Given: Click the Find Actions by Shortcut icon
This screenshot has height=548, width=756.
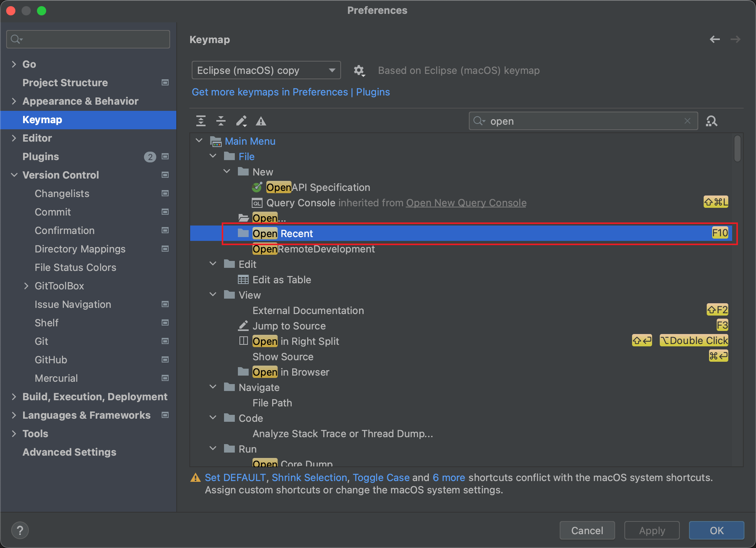Looking at the screenshot, I should [711, 121].
